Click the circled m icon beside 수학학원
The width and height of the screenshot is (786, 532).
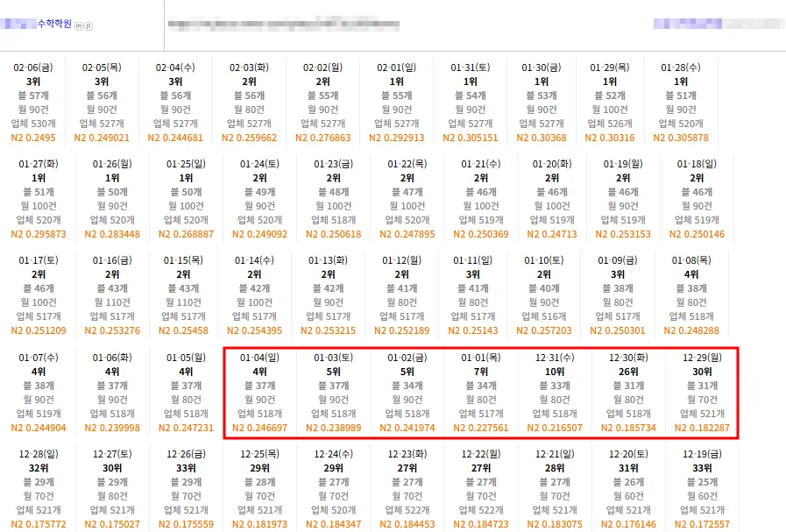tap(79, 26)
